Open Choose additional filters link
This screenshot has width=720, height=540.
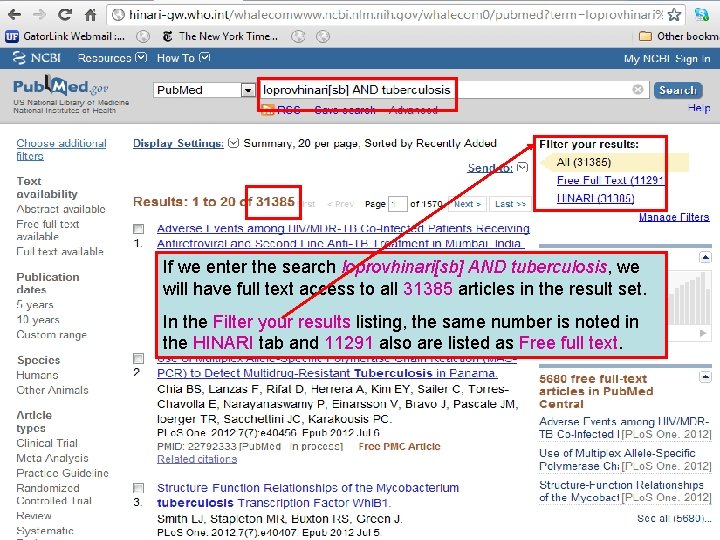pyautogui.click(x=61, y=150)
